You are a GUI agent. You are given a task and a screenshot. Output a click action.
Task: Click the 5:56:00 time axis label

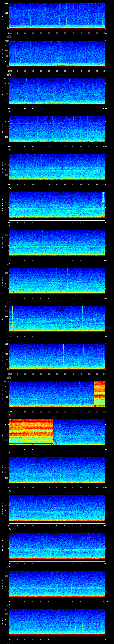coord(9,487)
